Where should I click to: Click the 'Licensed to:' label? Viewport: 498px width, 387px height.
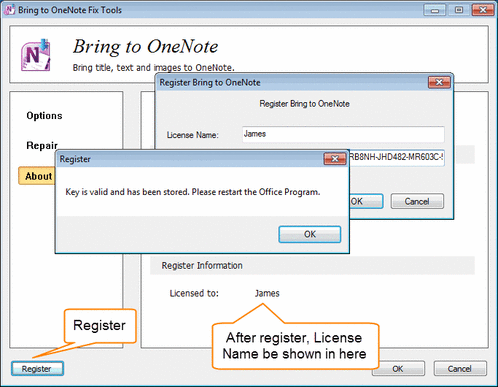(x=194, y=293)
